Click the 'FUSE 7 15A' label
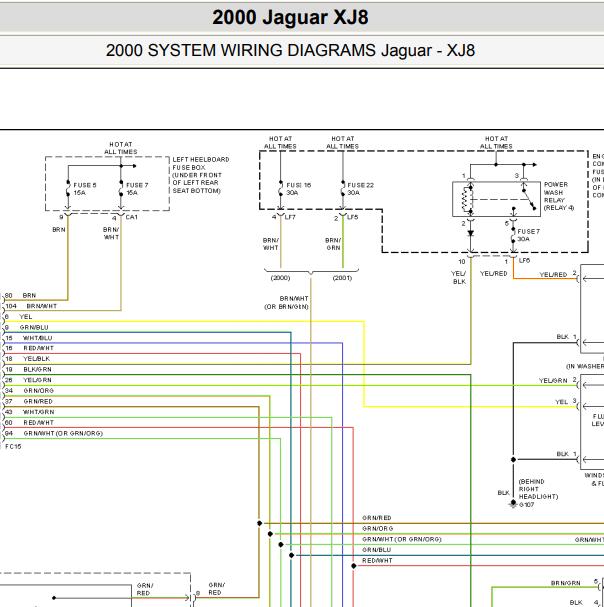604x607 pixels. 137,189
